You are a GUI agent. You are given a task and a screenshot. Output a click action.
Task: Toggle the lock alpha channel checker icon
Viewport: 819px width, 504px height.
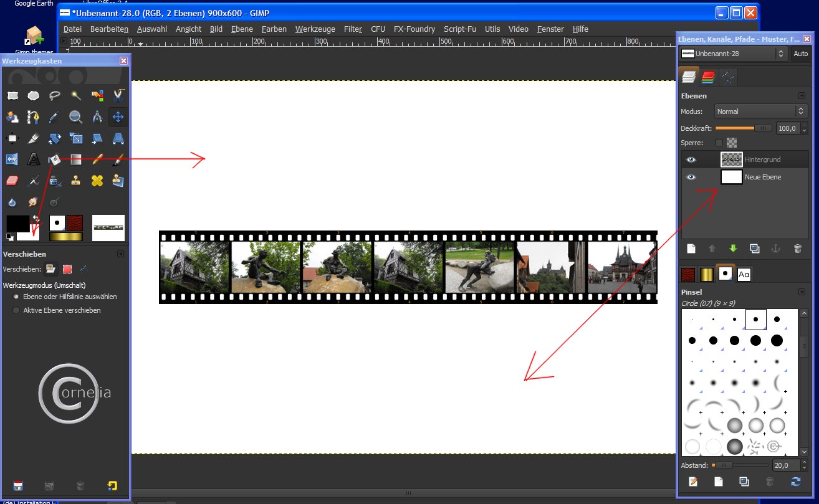point(732,143)
